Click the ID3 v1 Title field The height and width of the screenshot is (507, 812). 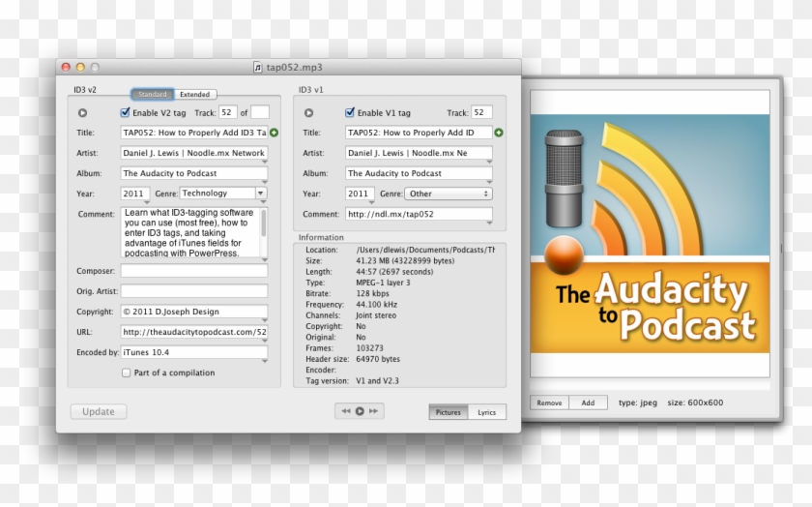click(419, 133)
